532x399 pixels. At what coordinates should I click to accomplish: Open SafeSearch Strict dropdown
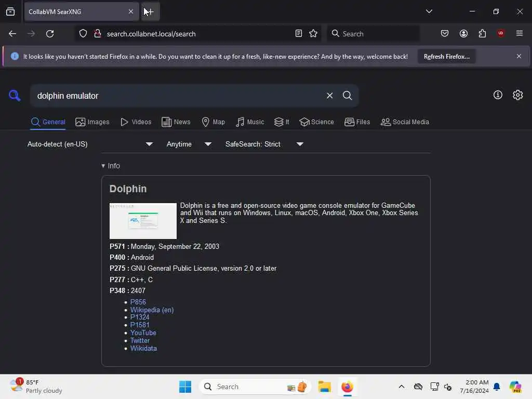coord(264,144)
